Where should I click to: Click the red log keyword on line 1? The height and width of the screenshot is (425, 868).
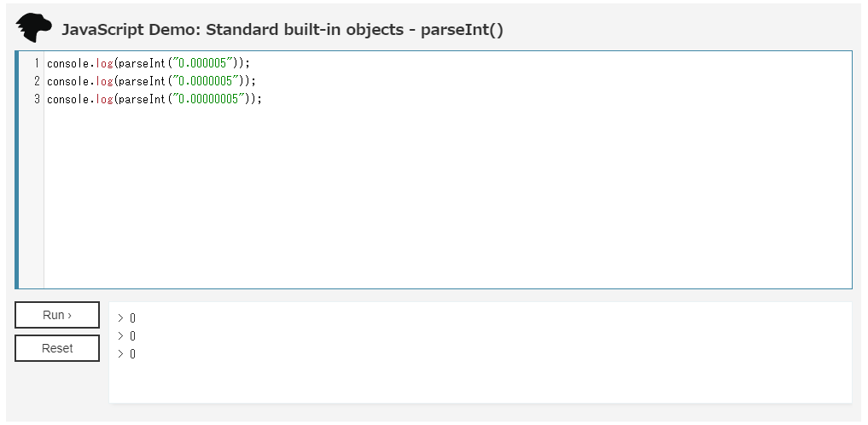[x=105, y=64]
